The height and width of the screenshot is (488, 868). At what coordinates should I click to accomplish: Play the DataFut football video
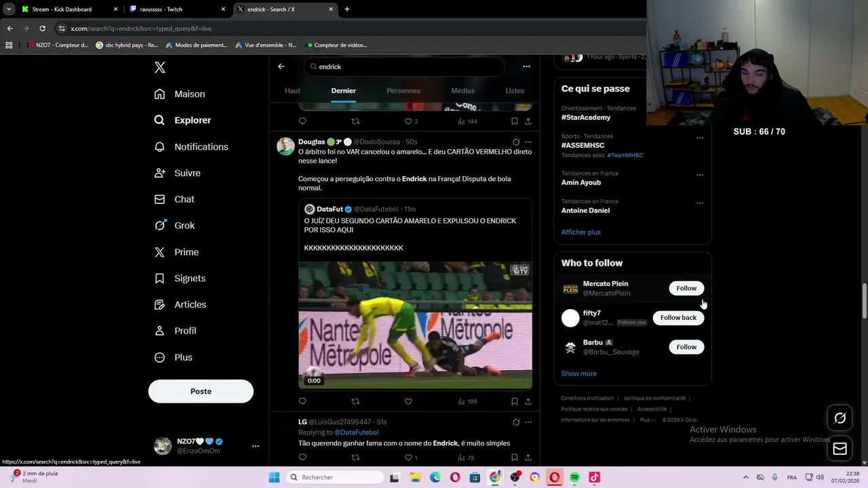[415, 325]
